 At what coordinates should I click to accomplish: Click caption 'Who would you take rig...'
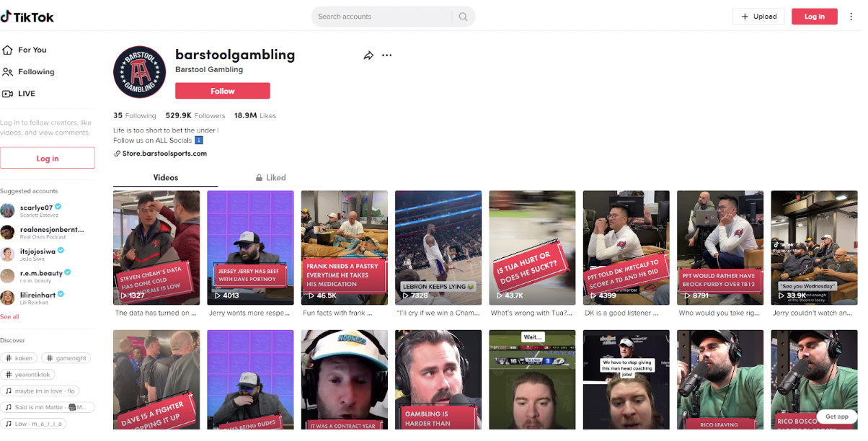click(x=720, y=313)
